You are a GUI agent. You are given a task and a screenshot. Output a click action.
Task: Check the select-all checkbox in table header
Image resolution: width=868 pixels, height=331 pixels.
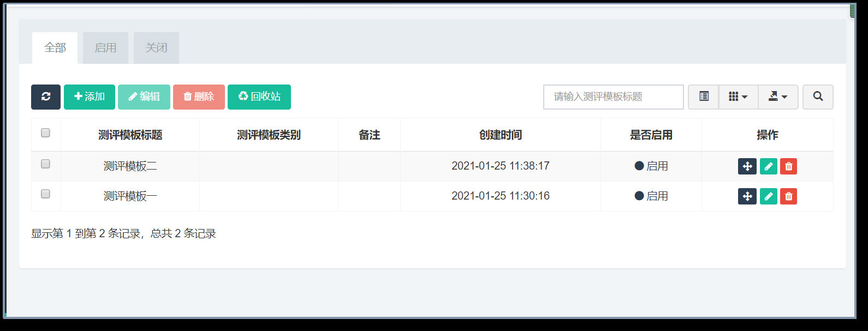point(46,133)
